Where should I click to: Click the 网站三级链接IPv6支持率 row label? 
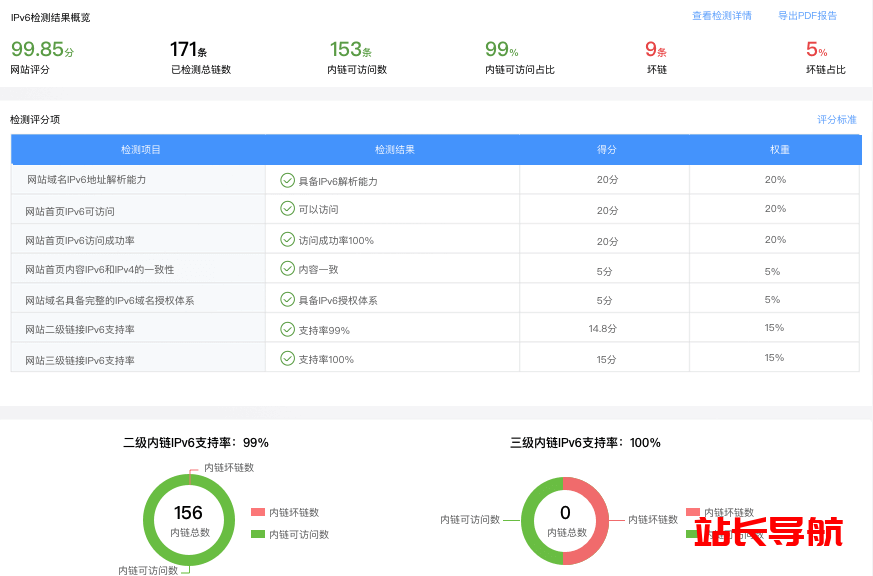[x=80, y=361]
